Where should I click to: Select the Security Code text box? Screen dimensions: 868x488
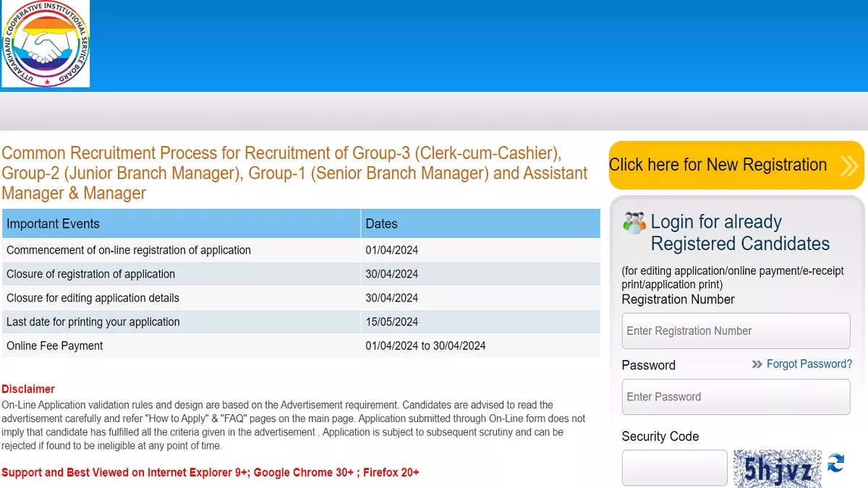pyautogui.click(x=674, y=468)
